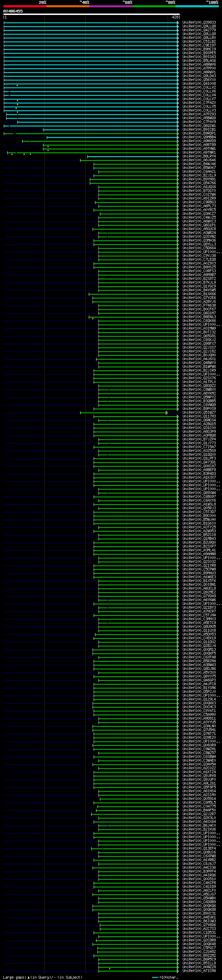
Task: Select the UniRef100_Q3MA36 label
Action: (199, 241)
